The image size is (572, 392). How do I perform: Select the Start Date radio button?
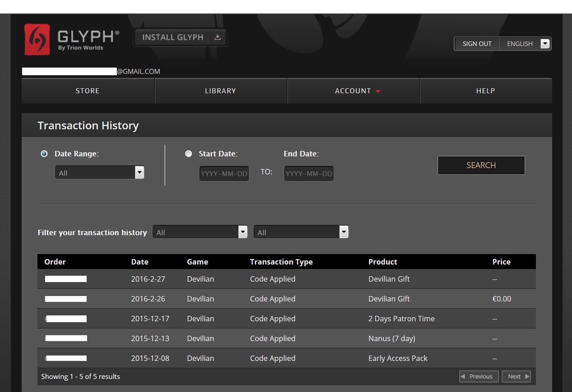click(x=189, y=154)
